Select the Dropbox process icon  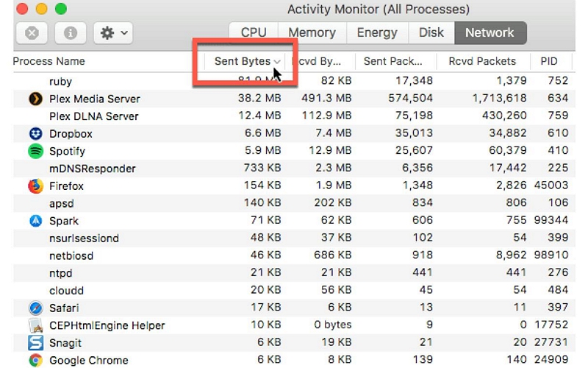click(35, 133)
